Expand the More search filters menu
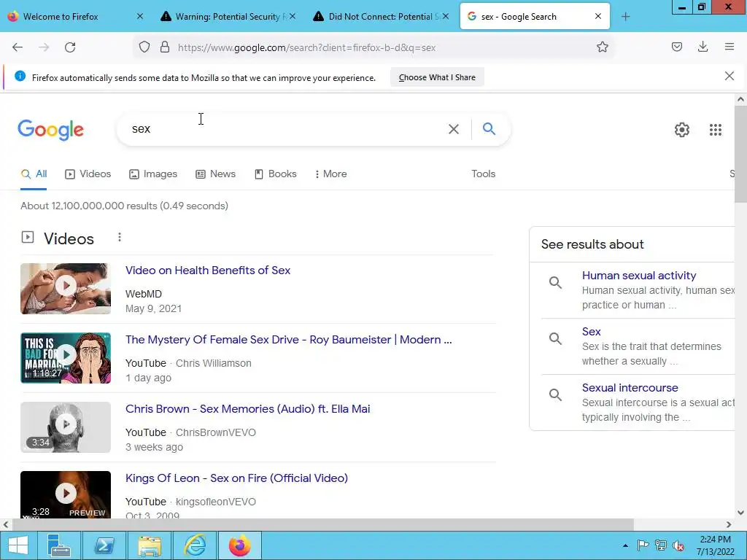 coord(330,174)
